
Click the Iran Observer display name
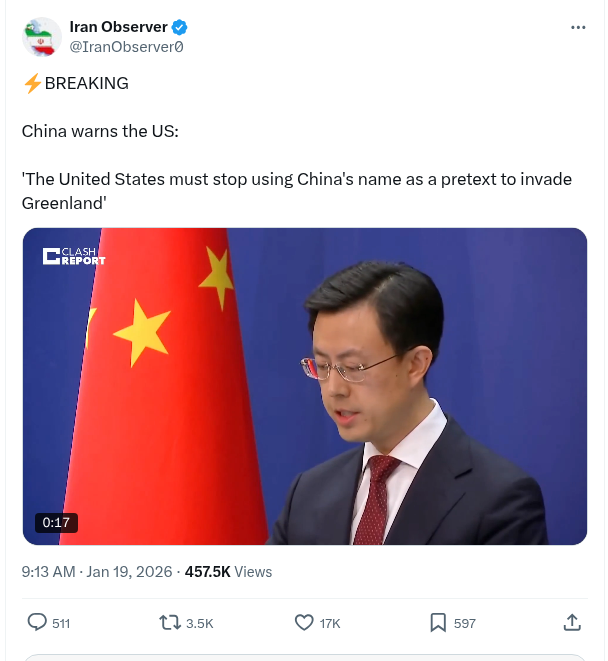[x=118, y=27]
